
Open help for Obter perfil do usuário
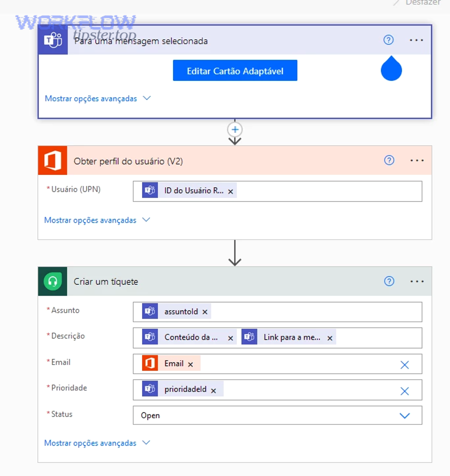(389, 160)
